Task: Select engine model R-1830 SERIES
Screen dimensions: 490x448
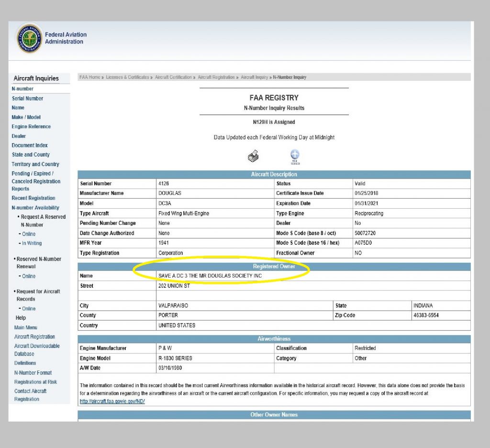Action: (175, 358)
